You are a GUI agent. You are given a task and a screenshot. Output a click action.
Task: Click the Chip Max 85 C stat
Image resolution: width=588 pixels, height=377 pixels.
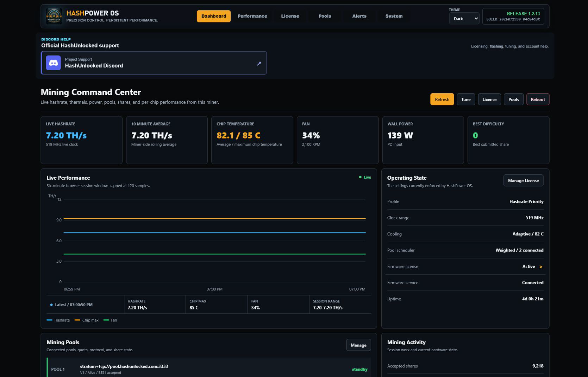[x=216, y=305]
